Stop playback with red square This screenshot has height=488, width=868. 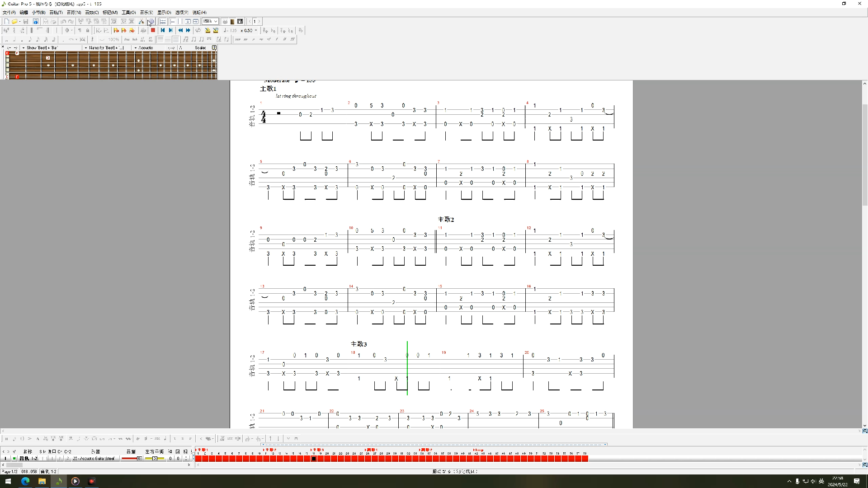(x=153, y=30)
